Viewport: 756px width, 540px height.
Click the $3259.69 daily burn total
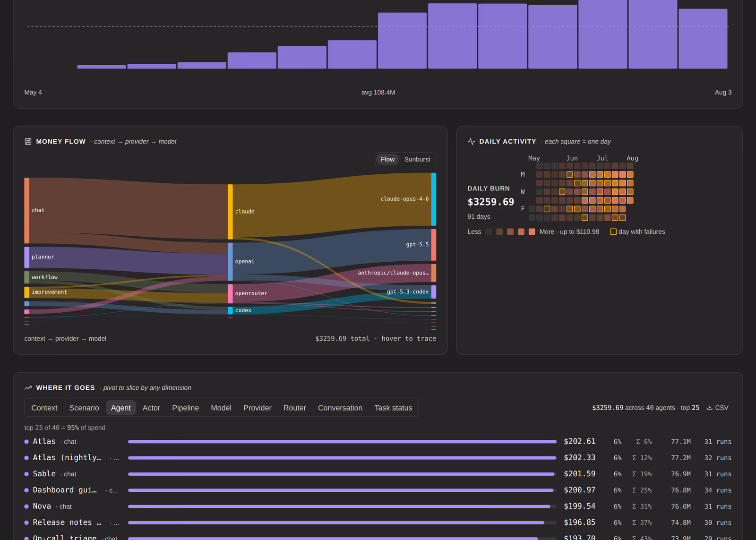(491, 202)
